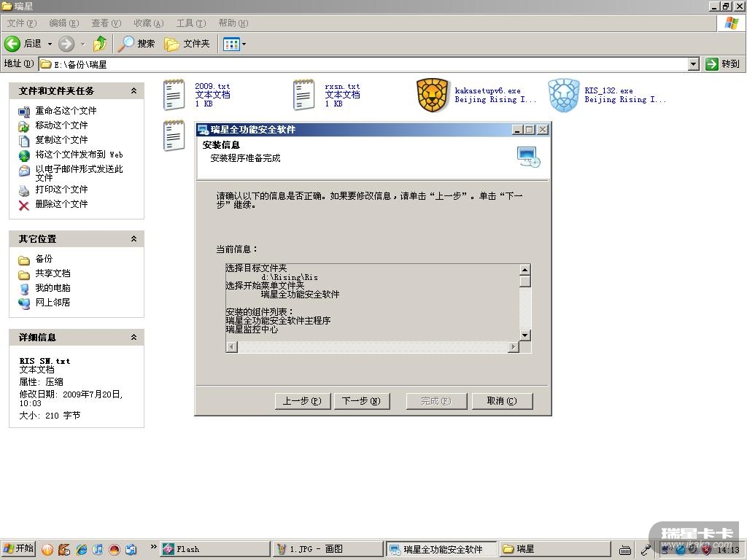Collapse the 详细信息 panel
The width and height of the screenshot is (747, 560).
[134, 337]
